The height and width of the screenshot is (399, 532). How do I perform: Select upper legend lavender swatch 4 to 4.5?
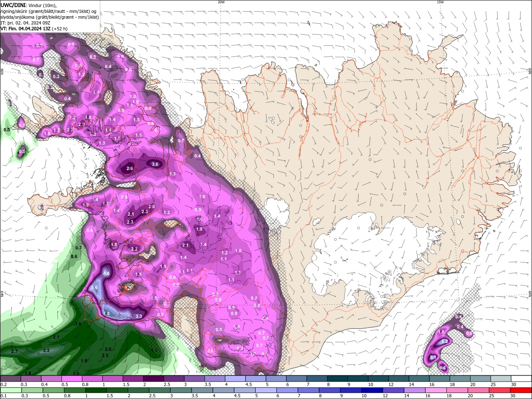pos(235,379)
